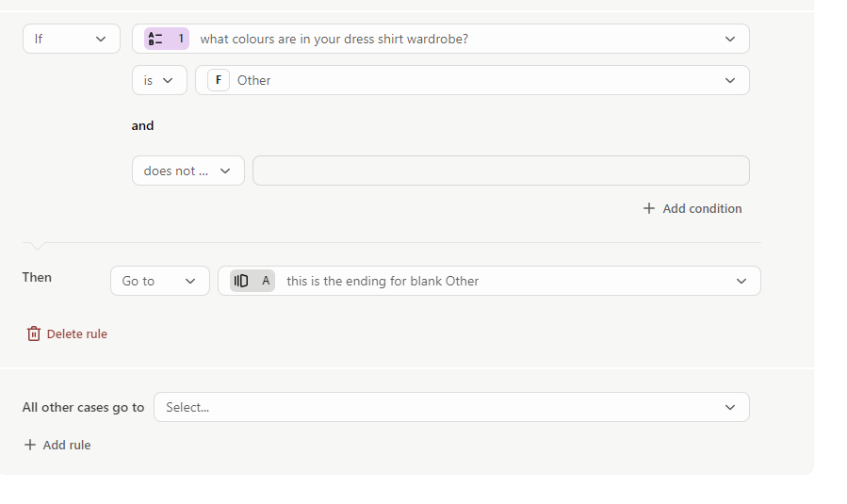The width and height of the screenshot is (847, 504).
Task: Click the F letter badge beside Other
Action: 219,80
